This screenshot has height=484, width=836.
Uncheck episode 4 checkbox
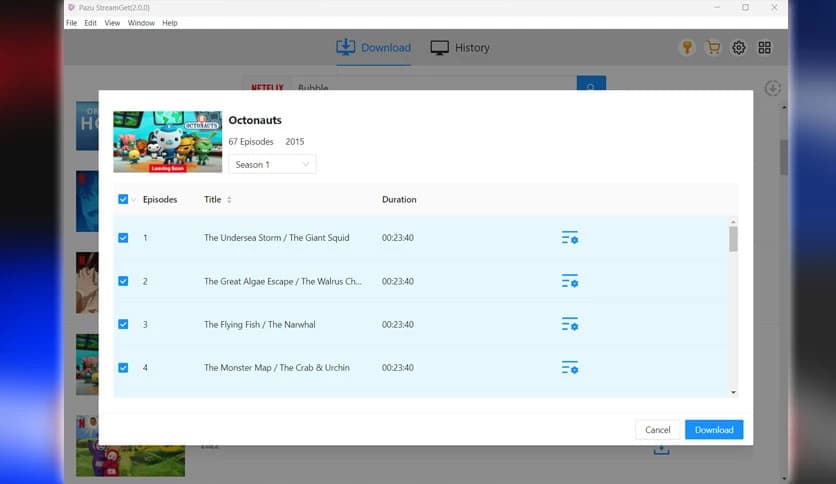[123, 368]
